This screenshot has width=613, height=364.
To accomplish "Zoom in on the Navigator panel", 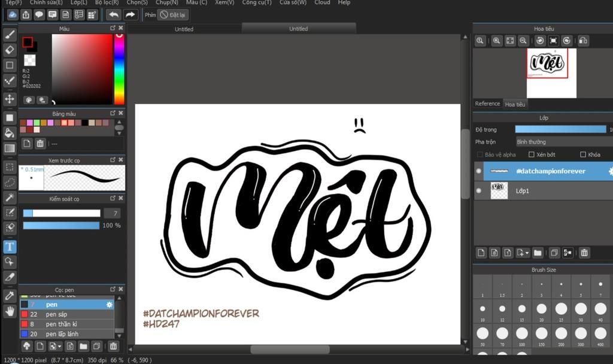I will (496, 41).
